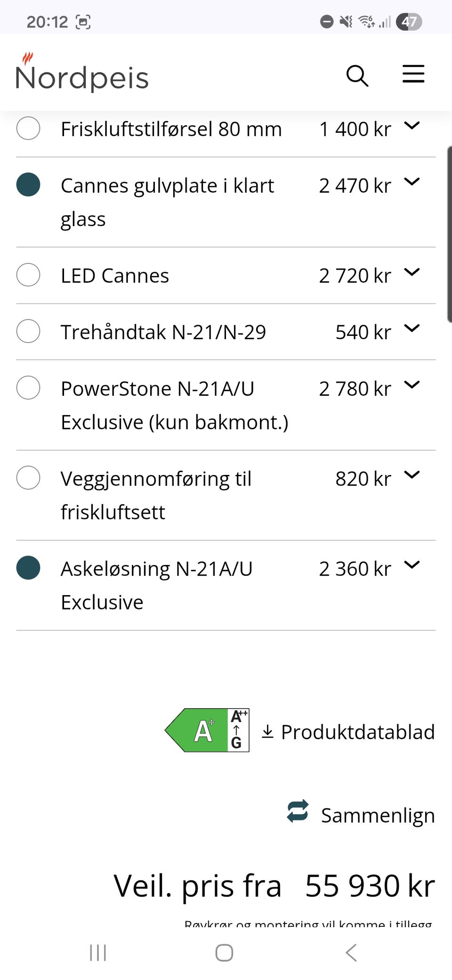Image resolution: width=452 pixels, height=980 pixels.
Task: Expand the LED Cannes chevron
Action: 412,272
